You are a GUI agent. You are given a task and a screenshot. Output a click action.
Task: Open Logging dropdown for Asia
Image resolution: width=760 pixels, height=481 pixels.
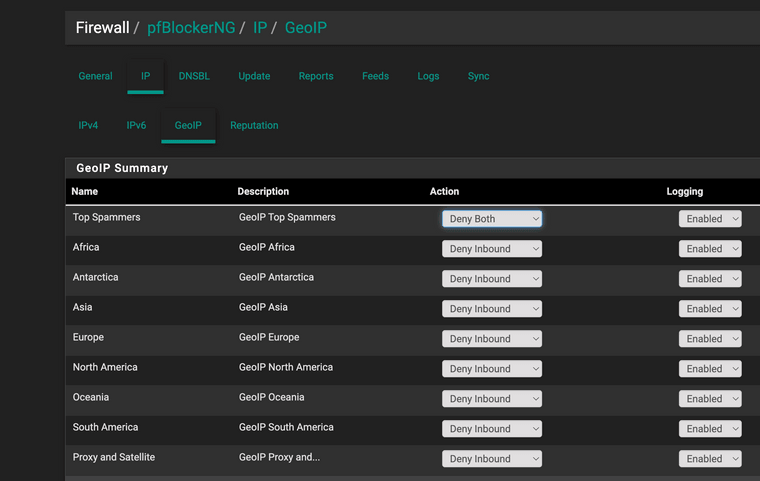710,309
